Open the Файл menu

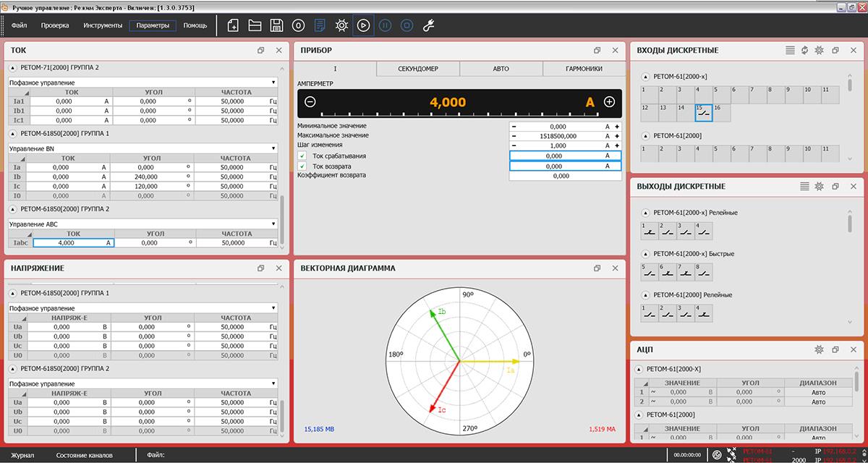(x=19, y=25)
